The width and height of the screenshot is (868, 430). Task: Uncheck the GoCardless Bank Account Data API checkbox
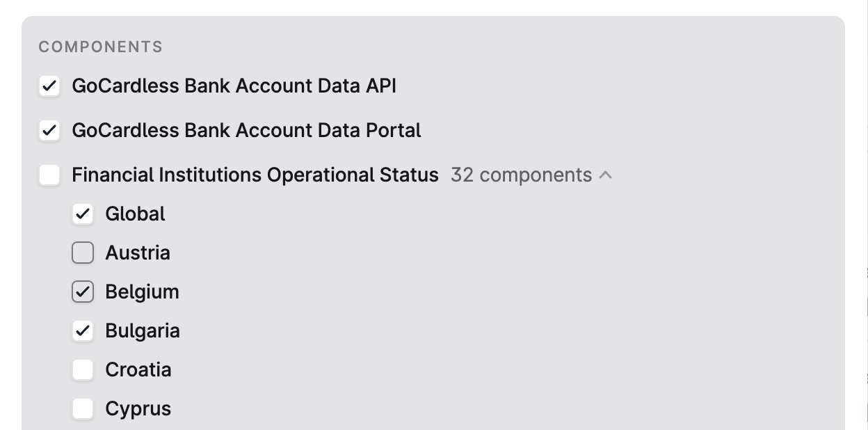click(x=49, y=86)
